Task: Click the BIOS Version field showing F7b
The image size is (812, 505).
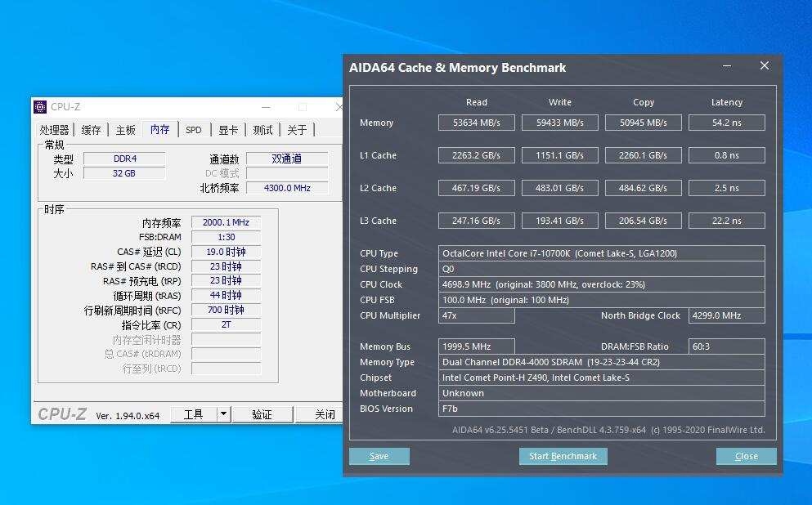Action: tap(602, 409)
